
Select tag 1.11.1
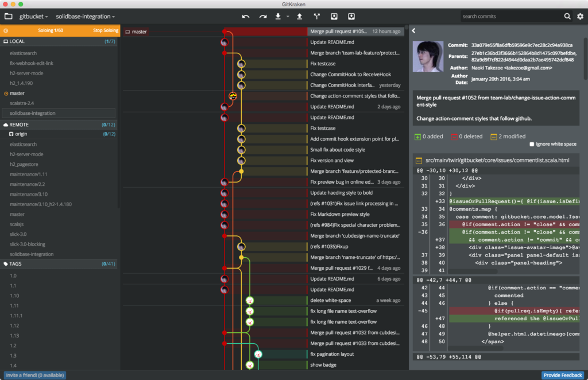click(x=16, y=316)
